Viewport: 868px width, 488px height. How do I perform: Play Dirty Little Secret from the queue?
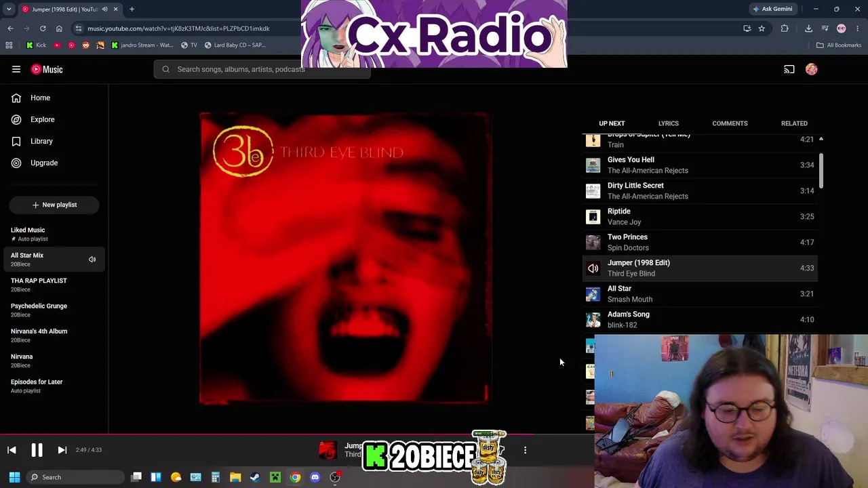pos(700,190)
